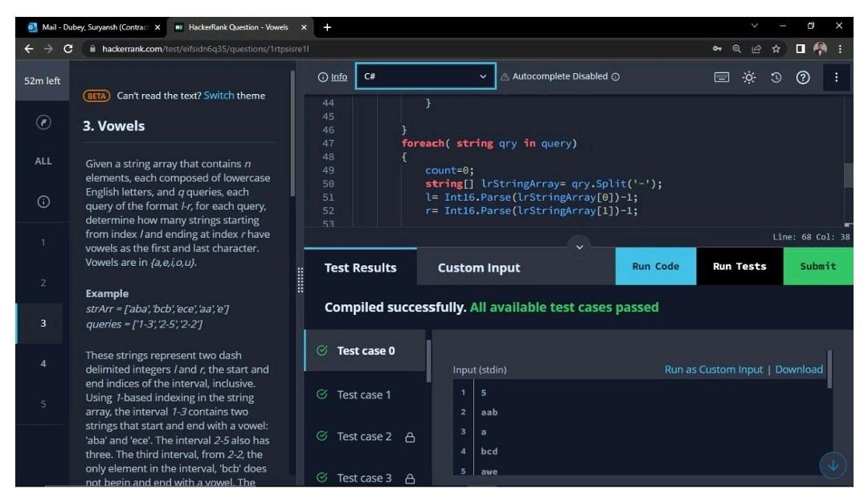The image size is (868, 498).
Task: Open the tab search chevron
Action: (755, 26)
